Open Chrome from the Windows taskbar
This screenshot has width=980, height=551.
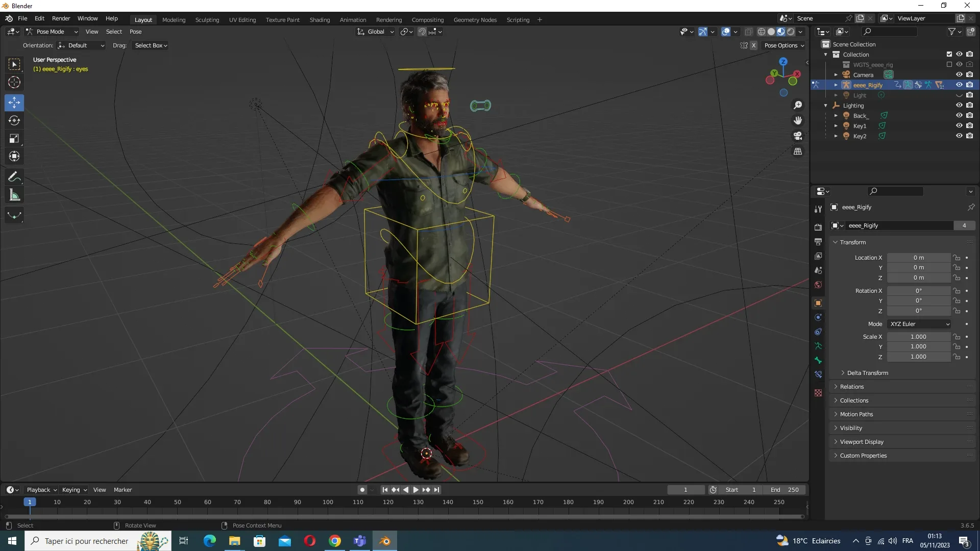coord(335,541)
